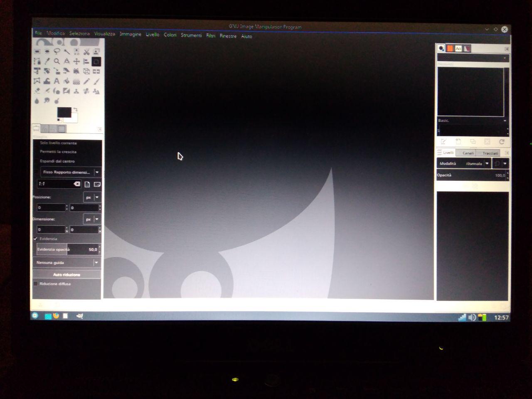The image size is (532, 399).
Task: Open white background color swatch
Action: coord(73,118)
